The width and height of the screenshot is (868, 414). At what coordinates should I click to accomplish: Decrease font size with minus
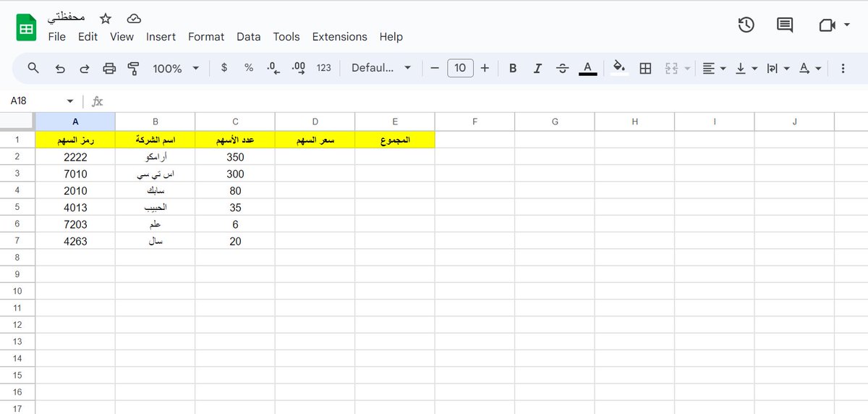pyautogui.click(x=435, y=68)
